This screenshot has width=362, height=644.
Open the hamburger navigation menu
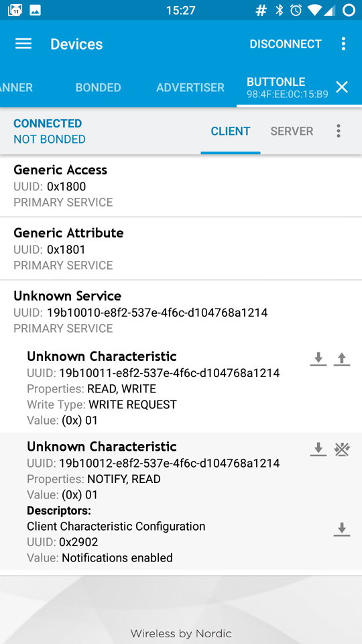click(x=23, y=44)
